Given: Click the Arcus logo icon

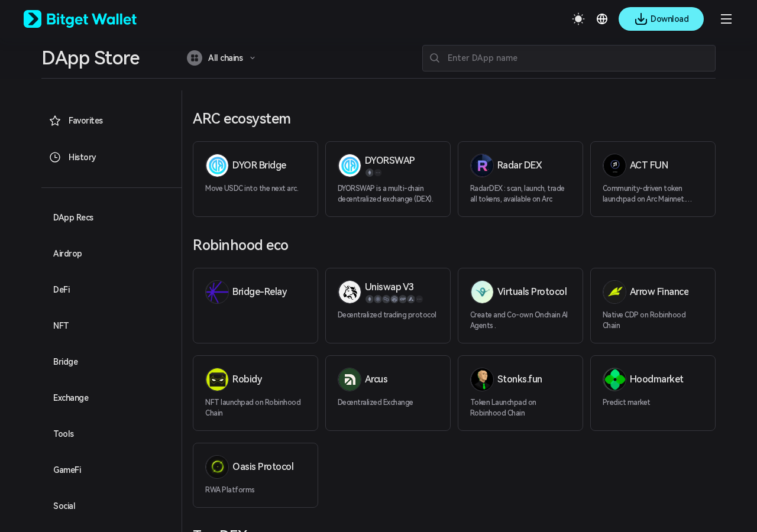Looking at the screenshot, I should click(350, 379).
